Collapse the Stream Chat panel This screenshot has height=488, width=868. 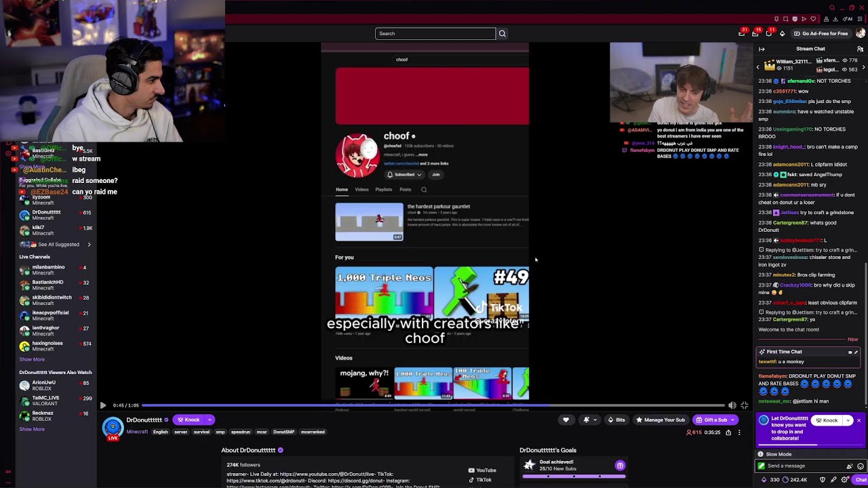tap(762, 49)
